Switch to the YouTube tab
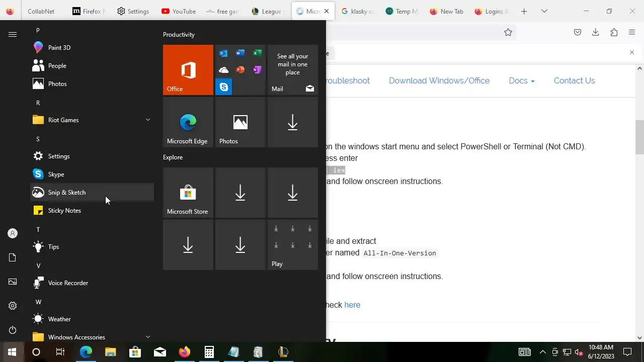 pyautogui.click(x=179, y=11)
